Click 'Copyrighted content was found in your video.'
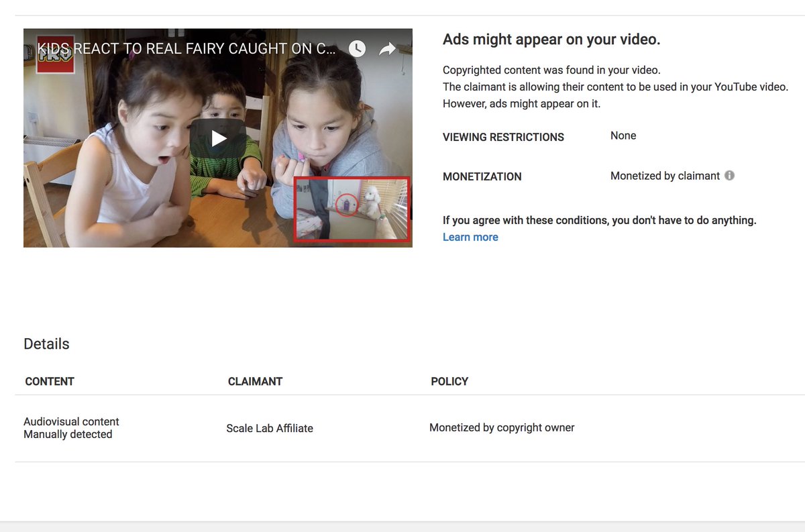 551,70
